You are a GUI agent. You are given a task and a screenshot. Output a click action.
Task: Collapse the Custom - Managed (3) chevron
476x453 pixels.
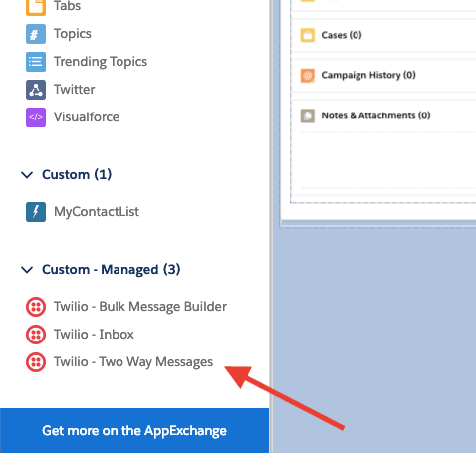click(27, 269)
